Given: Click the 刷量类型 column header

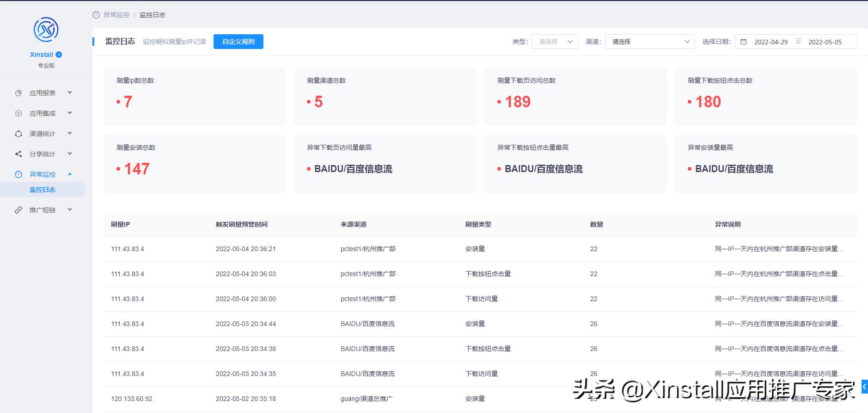Looking at the screenshot, I should (478, 224).
